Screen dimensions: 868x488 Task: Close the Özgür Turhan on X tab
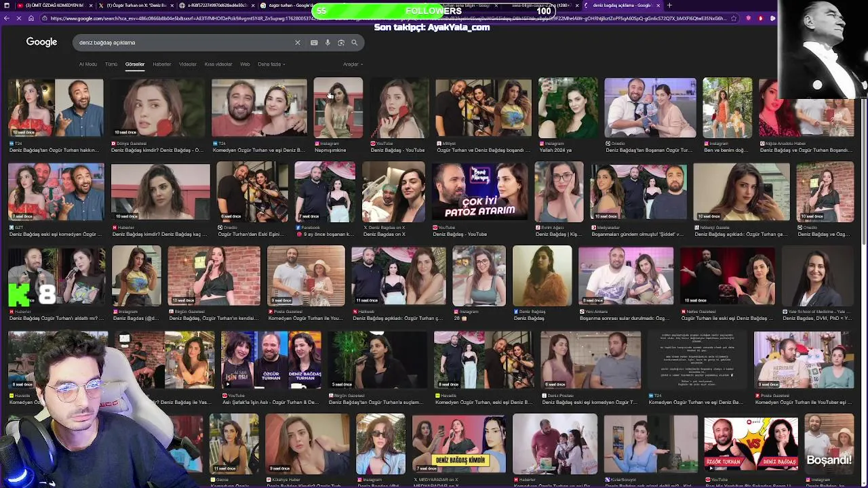tap(172, 5)
